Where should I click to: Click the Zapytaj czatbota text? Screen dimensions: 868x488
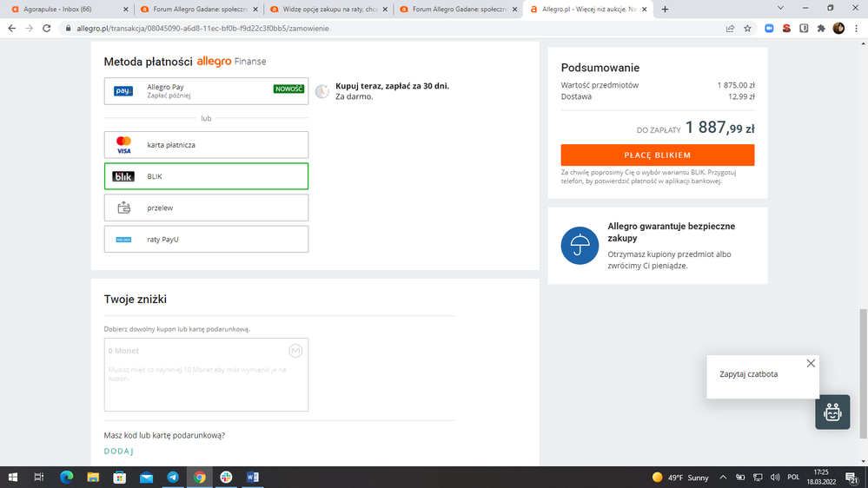tap(748, 374)
